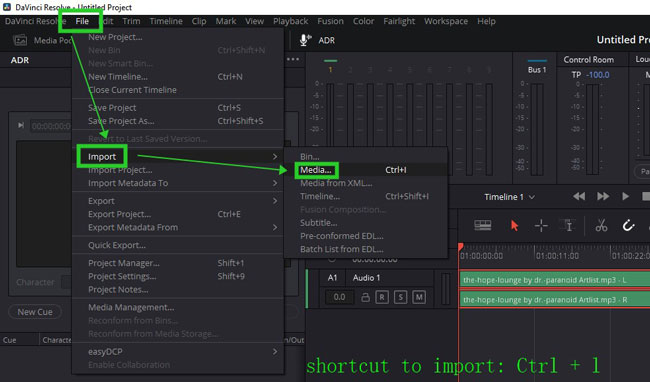Image resolution: width=650 pixels, height=382 pixels.
Task: Click the stop button
Action: pyautogui.click(x=646, y=196)
